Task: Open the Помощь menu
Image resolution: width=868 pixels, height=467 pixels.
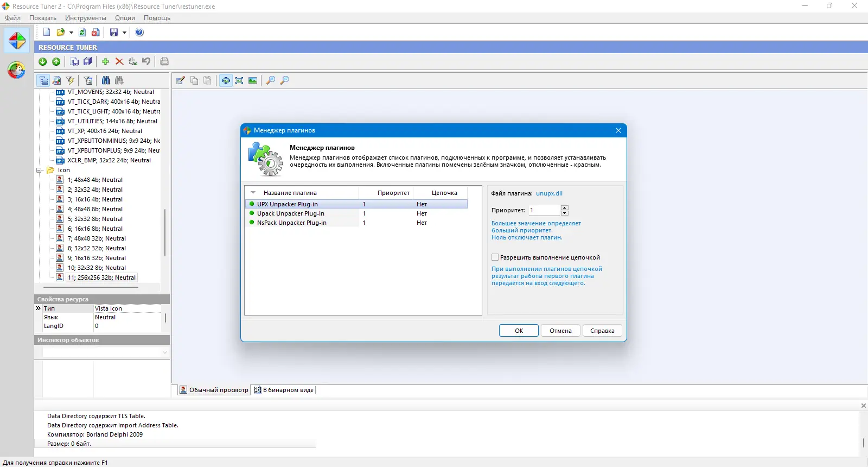Action: [157, 18]
